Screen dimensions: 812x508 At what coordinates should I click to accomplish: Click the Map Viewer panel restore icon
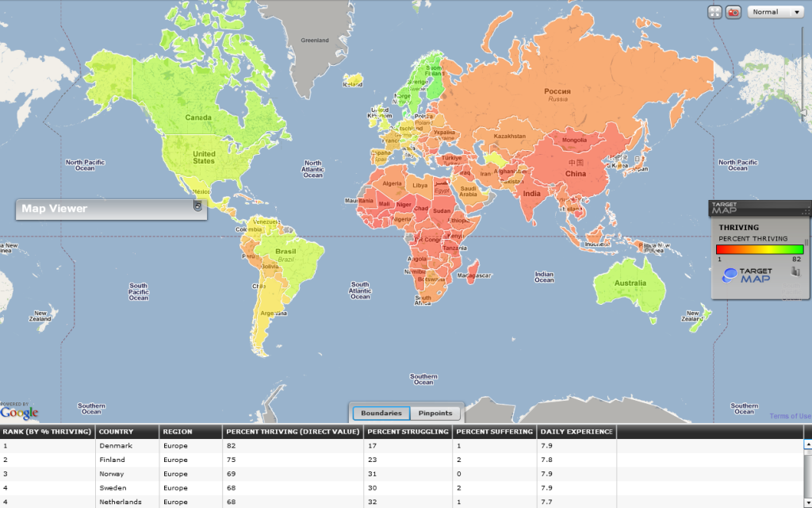(197, 206)
